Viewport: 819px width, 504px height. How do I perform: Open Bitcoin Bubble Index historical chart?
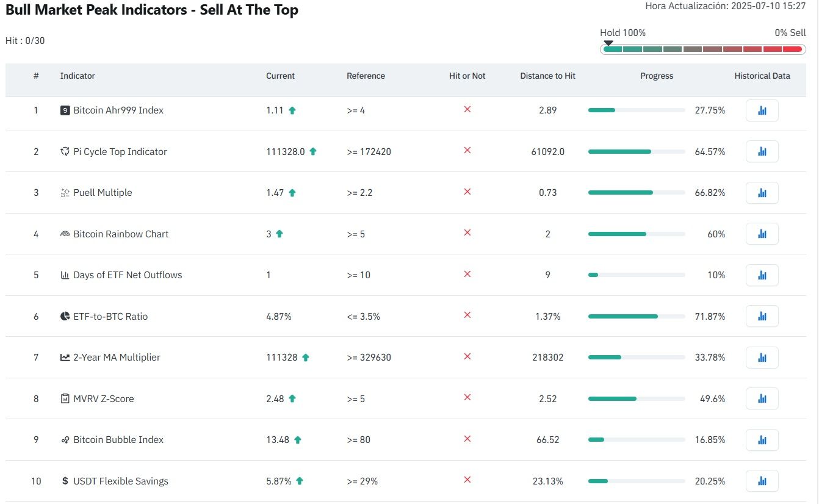coord(762,440)
